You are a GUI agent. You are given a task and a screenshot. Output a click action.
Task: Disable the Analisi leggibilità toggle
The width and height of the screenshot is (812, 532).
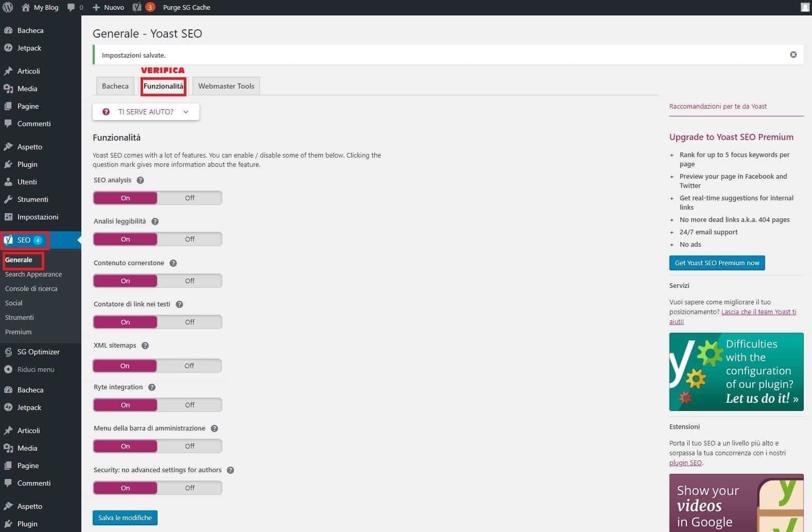point(189,239)
